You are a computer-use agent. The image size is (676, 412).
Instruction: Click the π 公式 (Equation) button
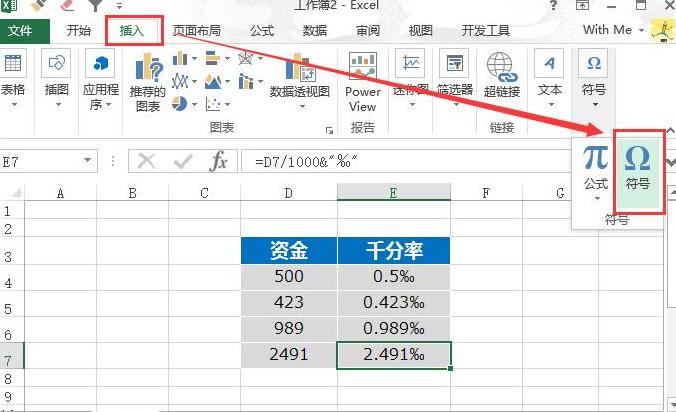point(596,172)
